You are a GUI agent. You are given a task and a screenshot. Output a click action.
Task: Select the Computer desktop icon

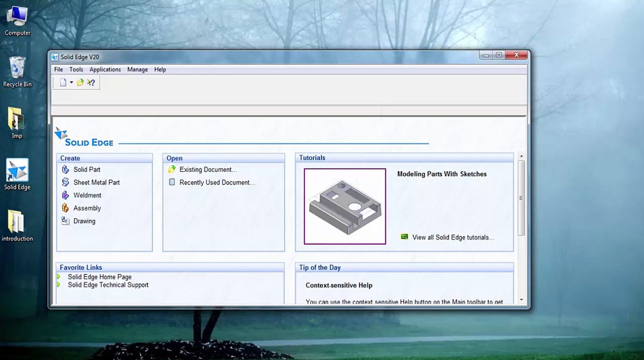[x=18, y=21]
